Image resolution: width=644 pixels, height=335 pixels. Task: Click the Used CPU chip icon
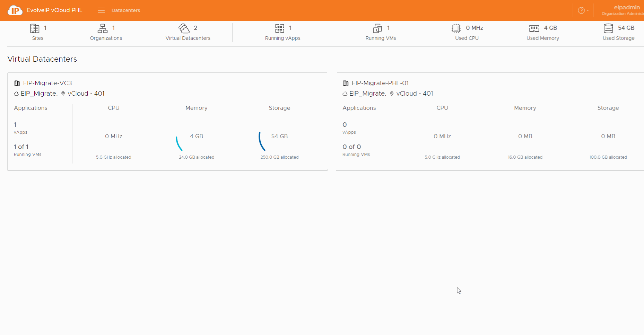click(456, 28)
